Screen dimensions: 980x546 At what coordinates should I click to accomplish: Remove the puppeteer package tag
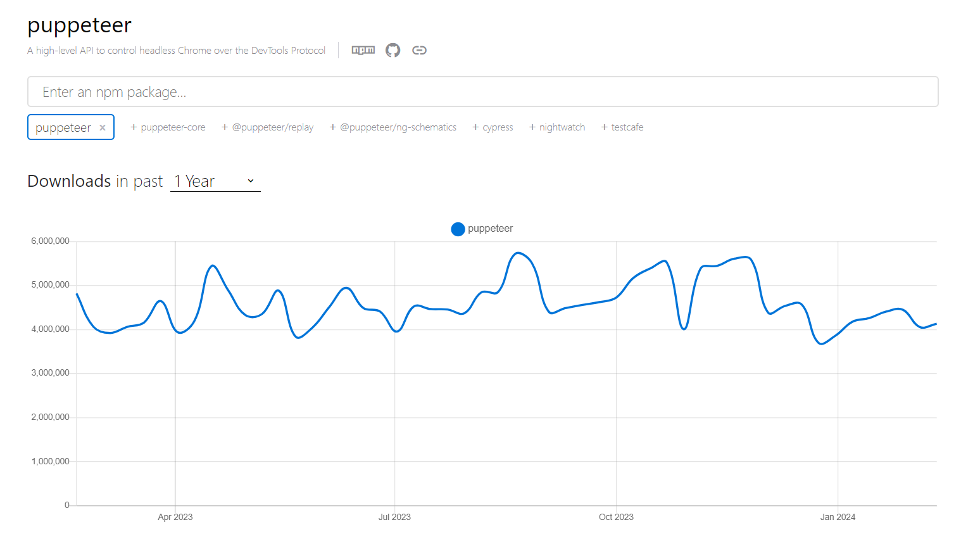[x=103, y=127]
